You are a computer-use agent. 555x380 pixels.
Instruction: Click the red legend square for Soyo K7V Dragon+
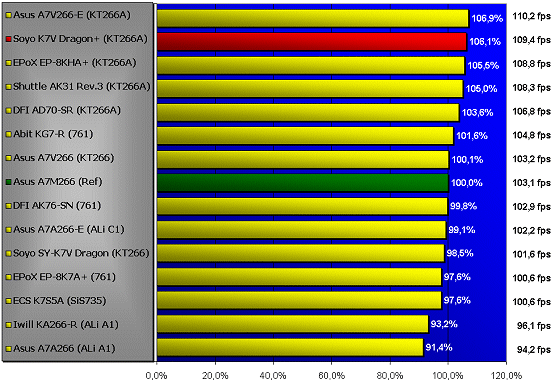8,39
